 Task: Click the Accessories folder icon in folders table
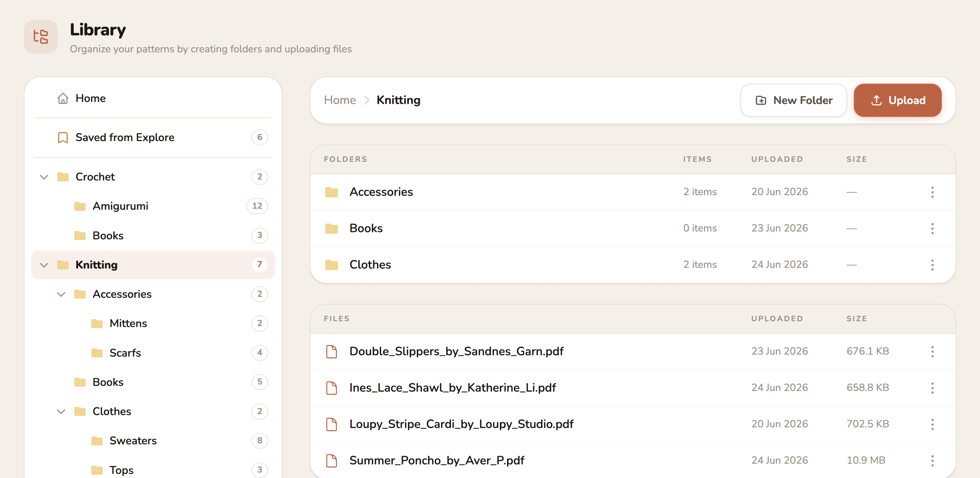coord(331,192)
